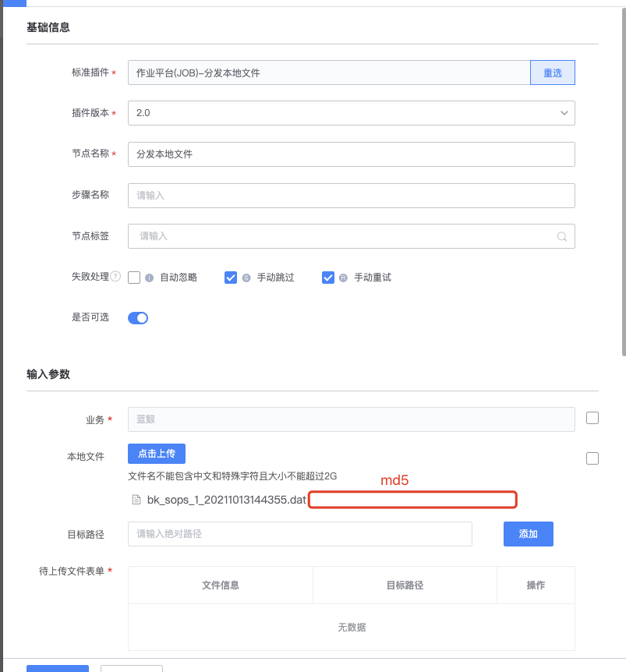Open the help tooltip icon beside 失败处理
The width and height of the screenshot is (626, 672).
114,277
